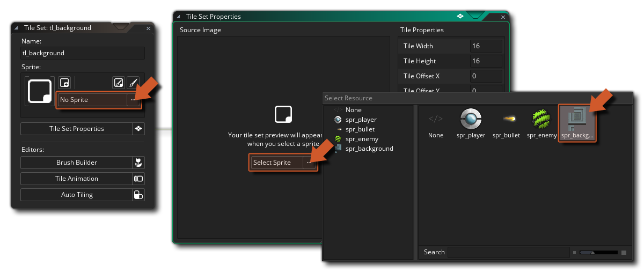
Task: Collapse Tile Set panel with triangle icon
Action: point(17,28)
